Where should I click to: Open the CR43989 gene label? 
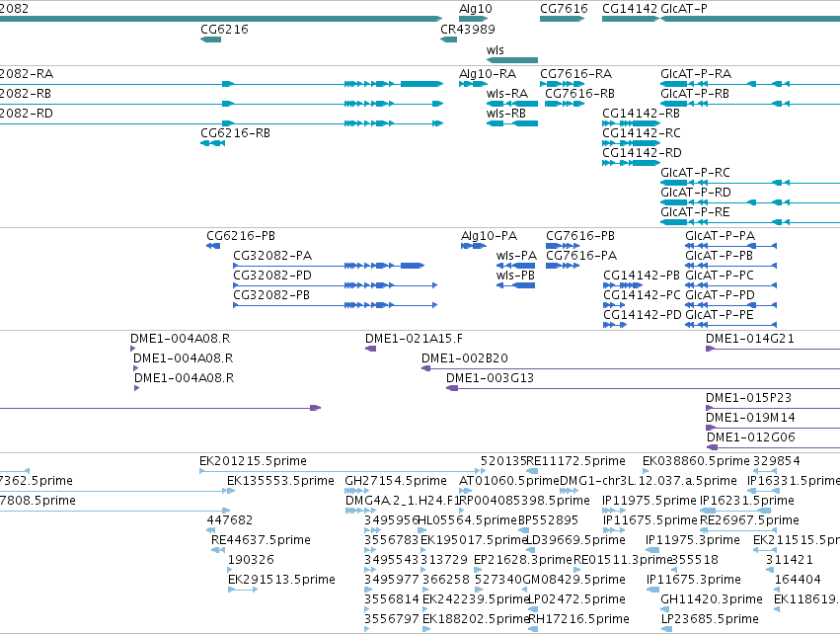click(x=468, y=30)
